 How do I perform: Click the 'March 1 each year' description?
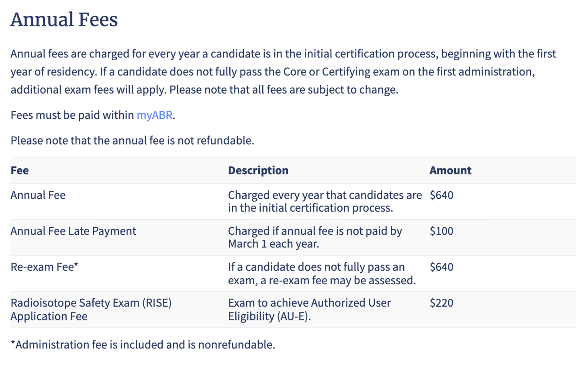273,244
